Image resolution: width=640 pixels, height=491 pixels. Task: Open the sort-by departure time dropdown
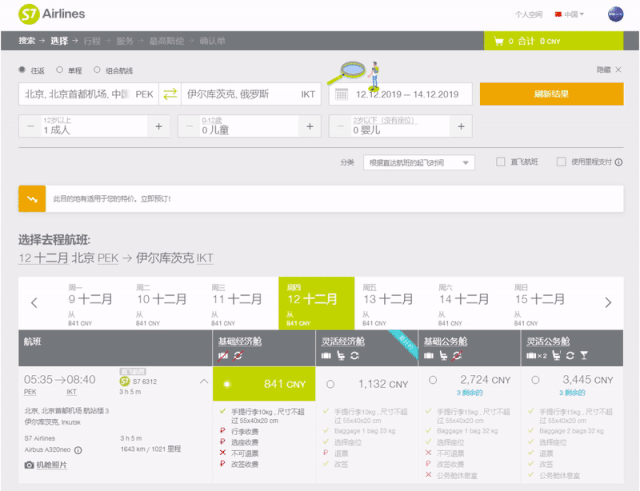pos(419,162)
